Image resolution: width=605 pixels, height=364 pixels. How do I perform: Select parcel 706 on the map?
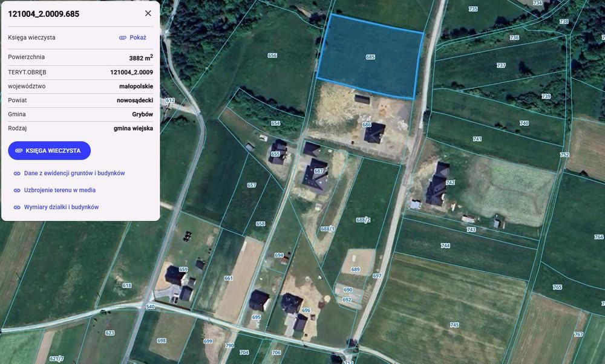[276, 353]
